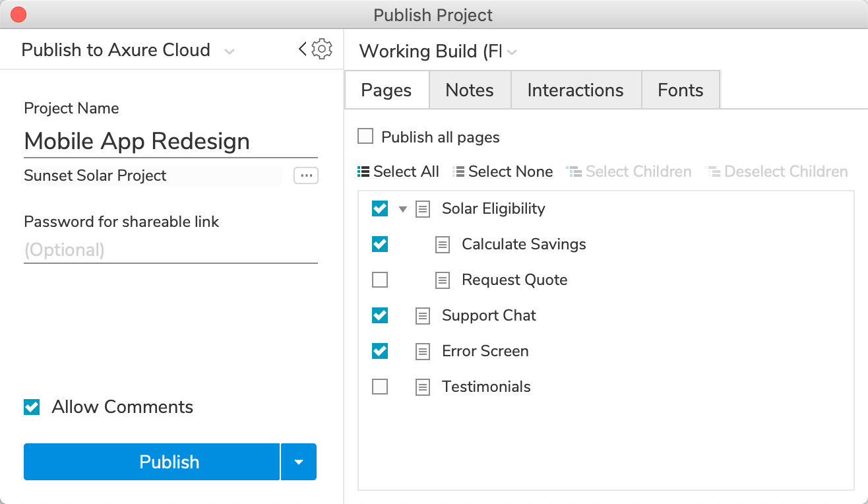Switch to the Interactions tab
The height and width of the screenshot is (504, 868).
[575, 90]
